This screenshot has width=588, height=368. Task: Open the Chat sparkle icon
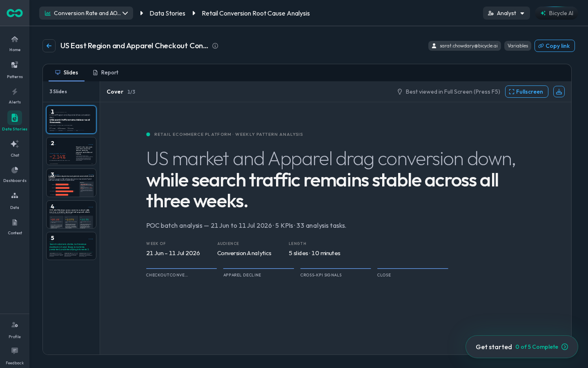pos(15,144)
